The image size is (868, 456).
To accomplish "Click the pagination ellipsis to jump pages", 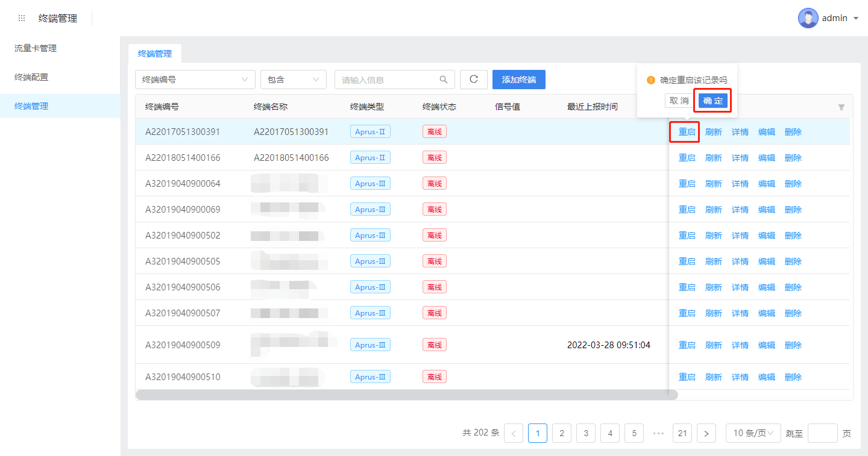I will [x=658, y=433].
